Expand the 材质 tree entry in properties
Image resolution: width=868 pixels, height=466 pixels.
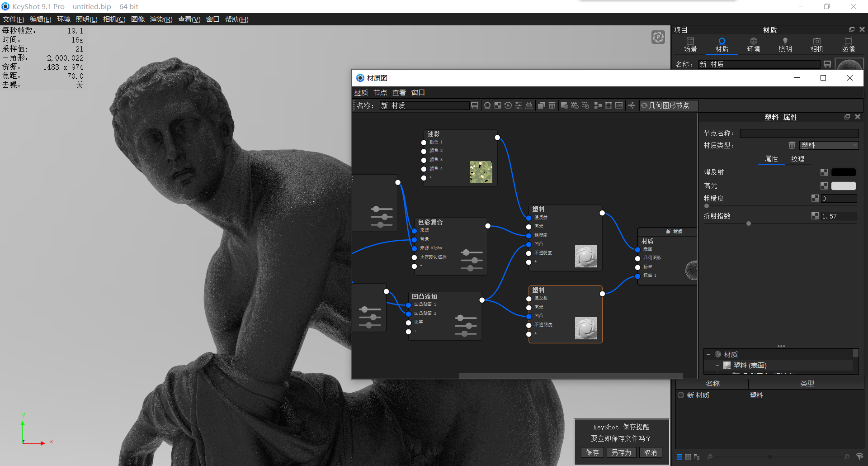click(709, 354)
